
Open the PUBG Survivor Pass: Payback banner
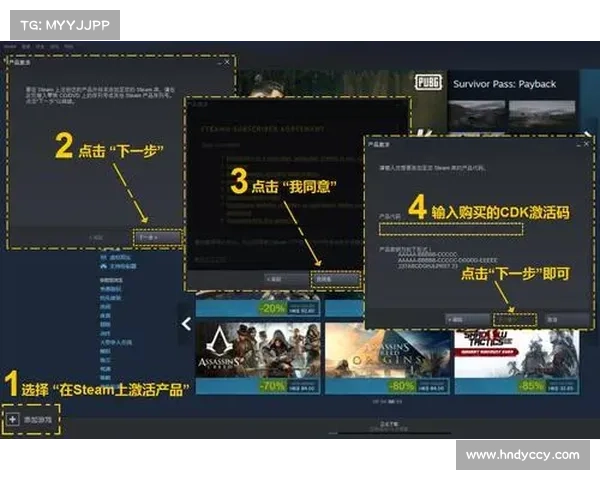(x=504, y=84)
